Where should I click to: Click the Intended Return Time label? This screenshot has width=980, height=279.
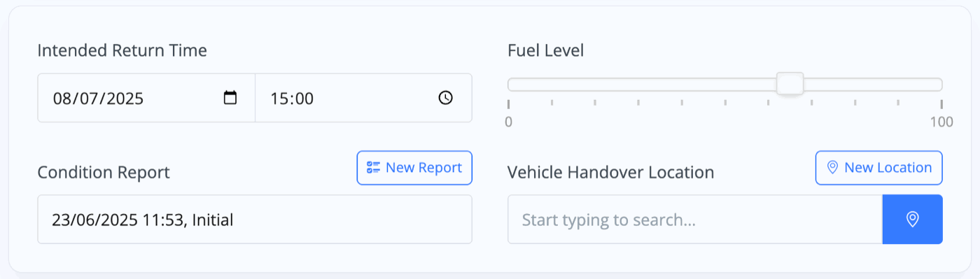coord(122,50)
